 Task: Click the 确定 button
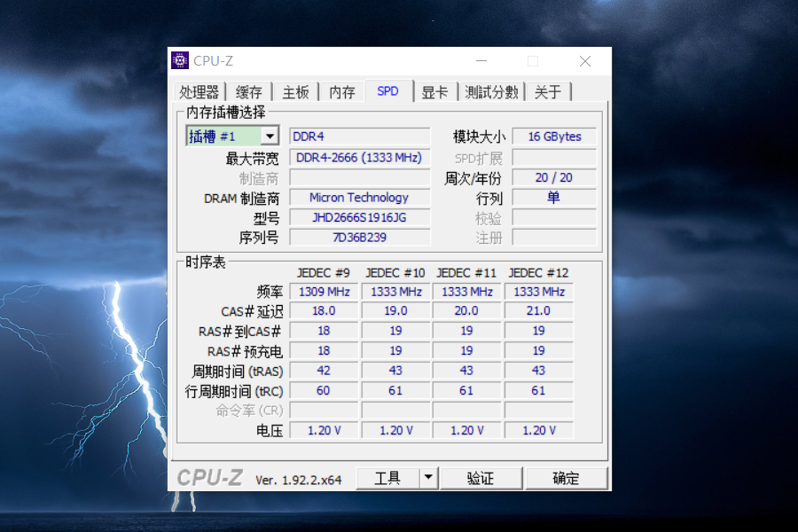coord(566,478)
